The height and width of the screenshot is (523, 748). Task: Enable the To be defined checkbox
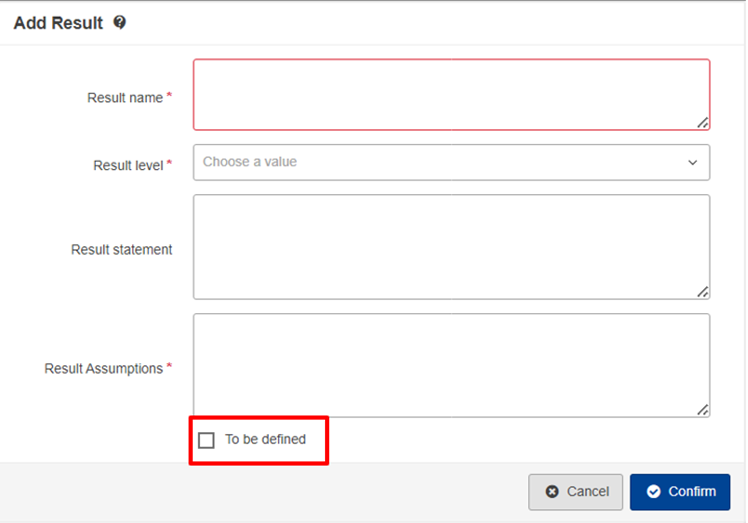tap(206, 440)
